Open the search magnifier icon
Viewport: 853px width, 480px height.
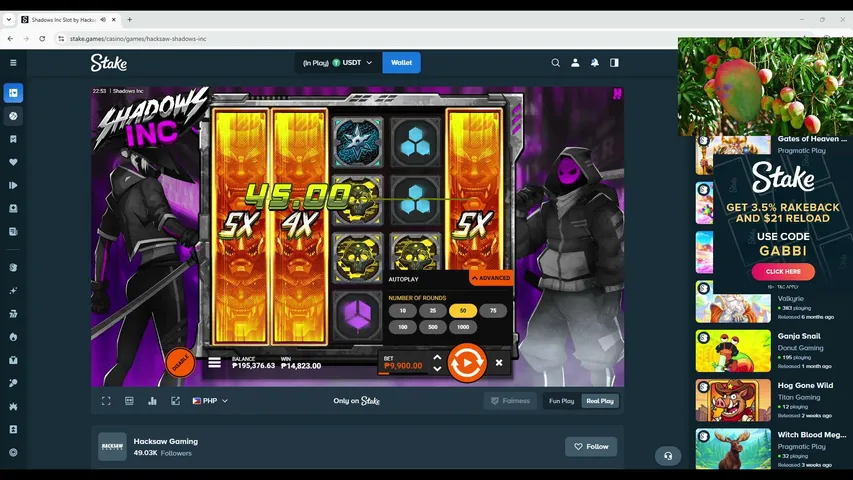coord(555,63)
